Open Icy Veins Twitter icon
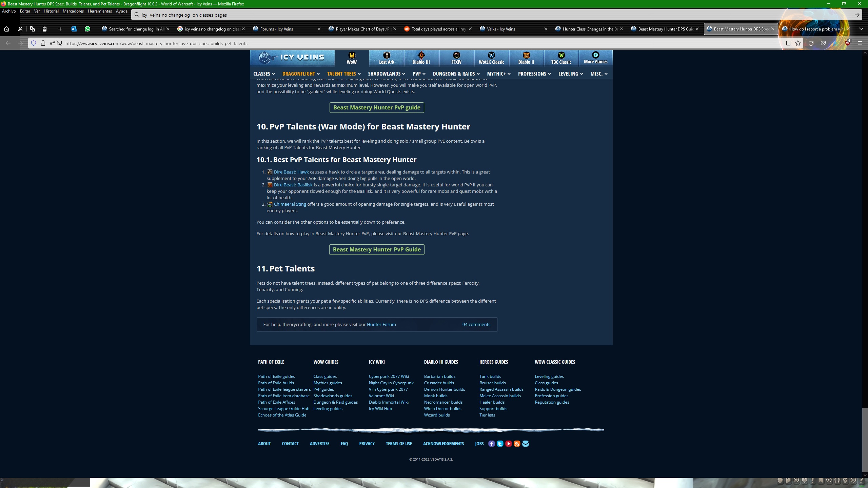Image resolution: width=868 pixels, height=488 pixels. click(x=500, y=444)
